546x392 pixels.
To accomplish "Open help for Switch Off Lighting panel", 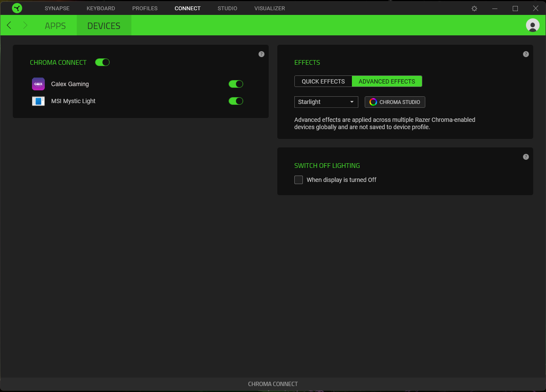I will (526, 157).
